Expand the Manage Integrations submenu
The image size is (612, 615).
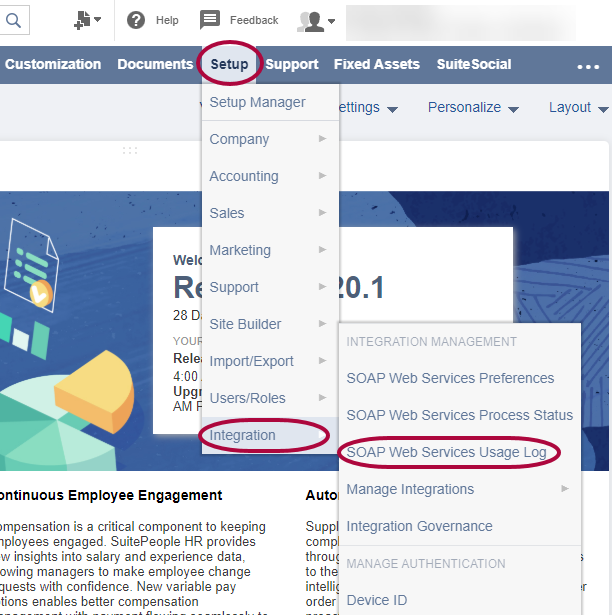pos(459,489)
